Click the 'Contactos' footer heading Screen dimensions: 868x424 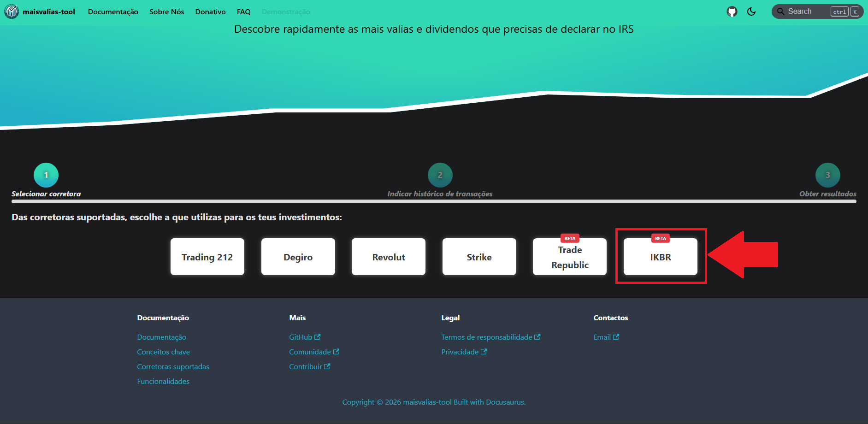point(611,318)
